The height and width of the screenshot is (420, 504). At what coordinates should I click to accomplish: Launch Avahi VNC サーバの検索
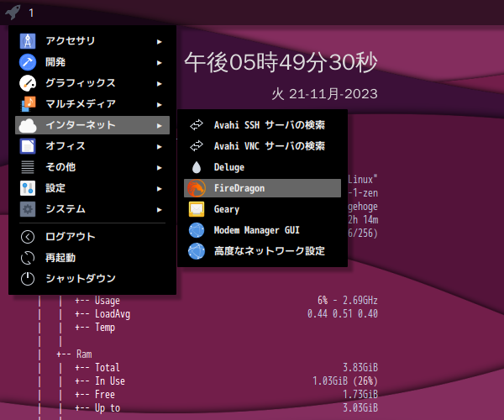262,145
